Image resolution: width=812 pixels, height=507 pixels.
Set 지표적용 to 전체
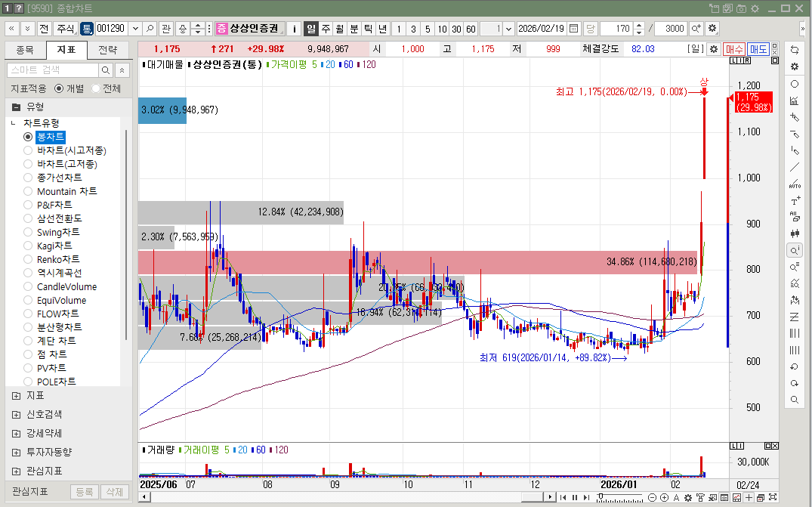[x=96, y=88]
